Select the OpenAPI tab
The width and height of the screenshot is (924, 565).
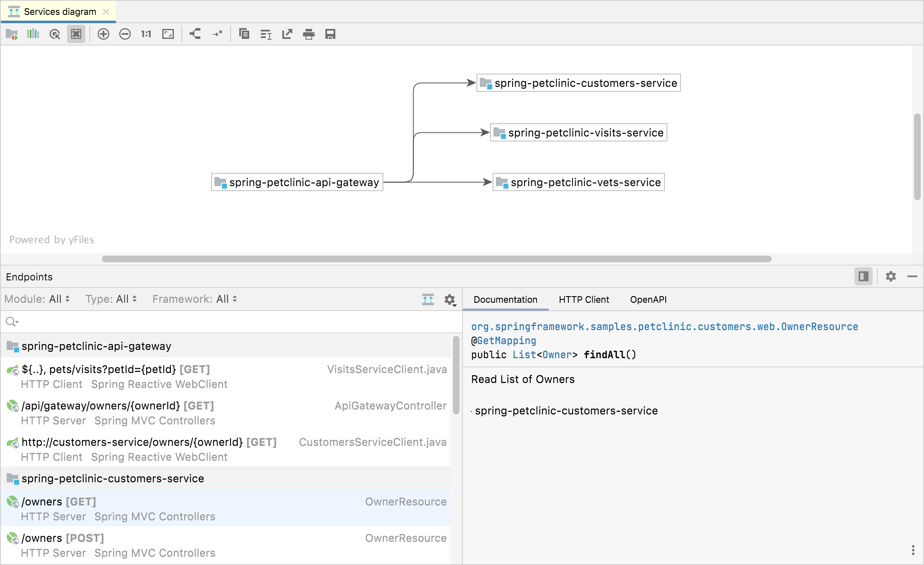648,299
